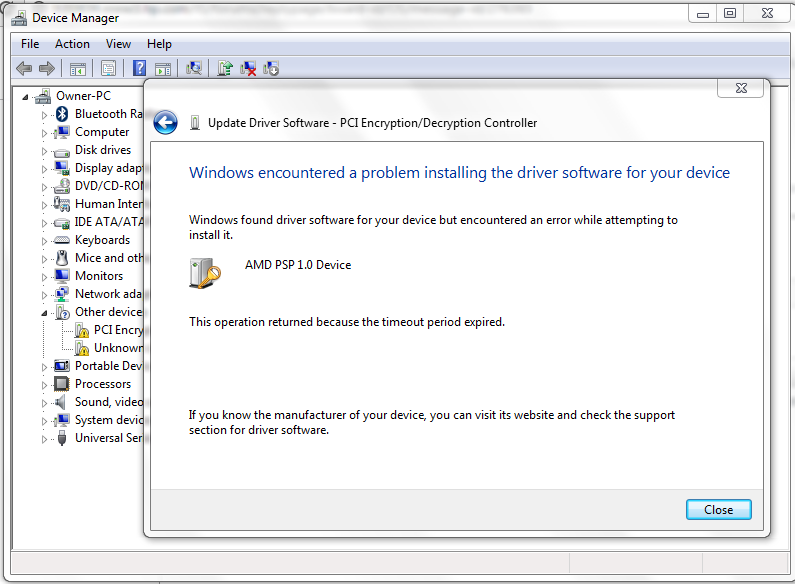The height and width of the screenshot is (584, 795).
Task: Select the Unknown device tree item
Action: pos(119,348)
